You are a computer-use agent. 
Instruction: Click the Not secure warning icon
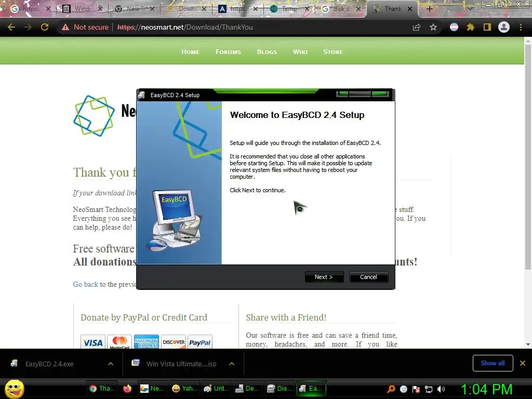click(x=65, y=27)
